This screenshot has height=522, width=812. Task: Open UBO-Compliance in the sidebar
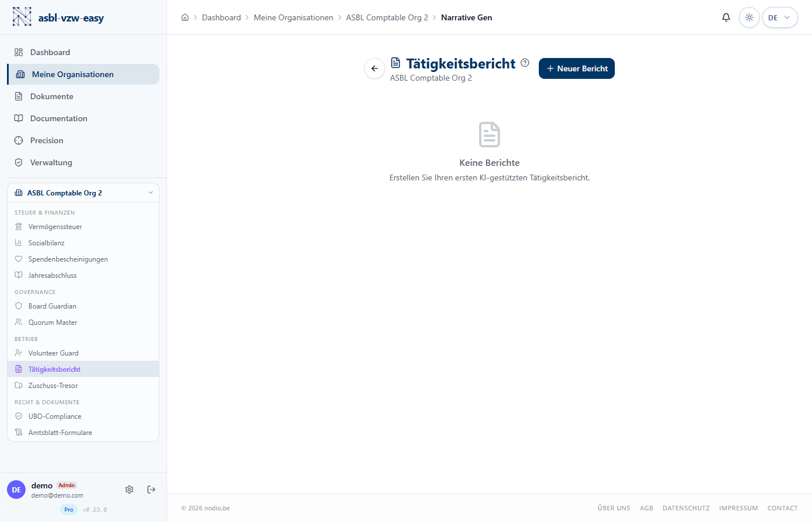(83, 416)
